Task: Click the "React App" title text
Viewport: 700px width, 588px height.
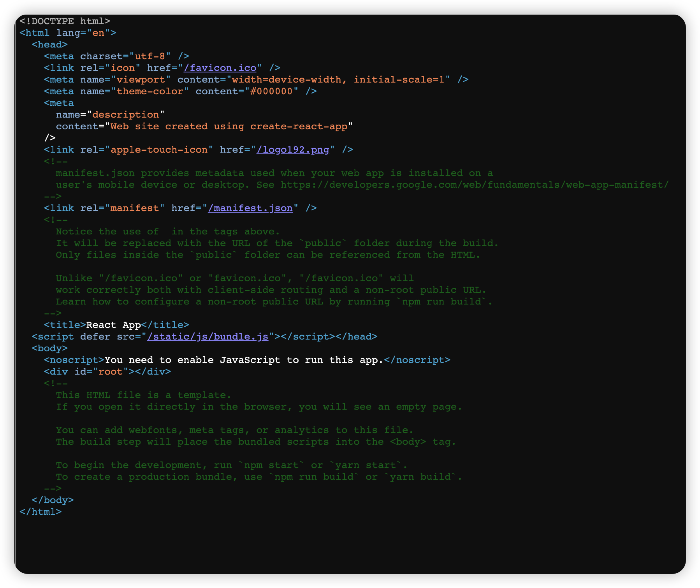Action: click(x=113, y=325)
